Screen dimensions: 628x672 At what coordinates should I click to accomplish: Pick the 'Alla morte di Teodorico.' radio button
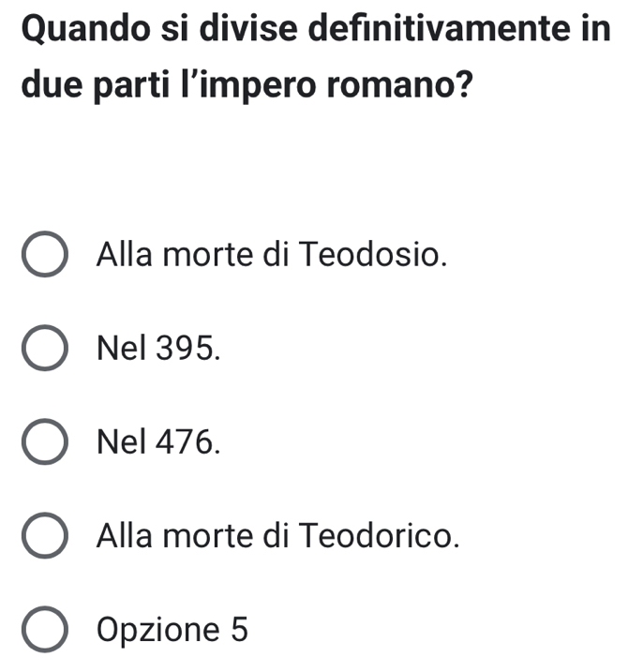[x=45, y=538]
